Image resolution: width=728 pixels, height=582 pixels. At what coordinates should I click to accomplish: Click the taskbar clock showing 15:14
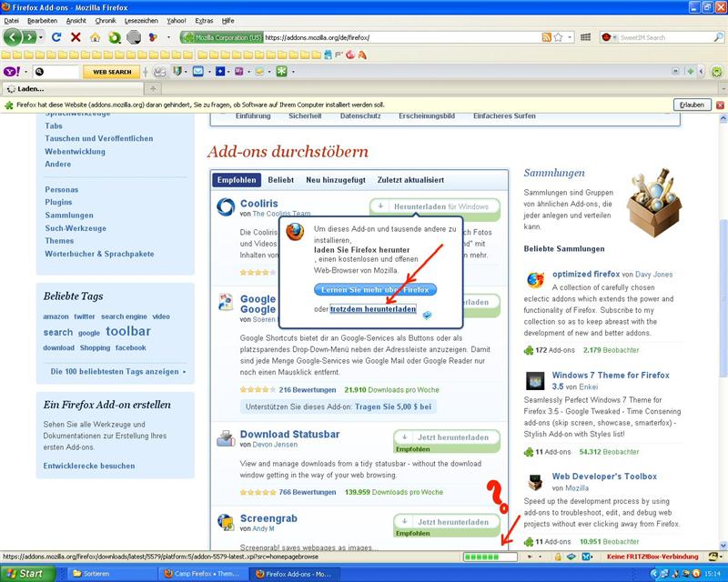point(713,574)
